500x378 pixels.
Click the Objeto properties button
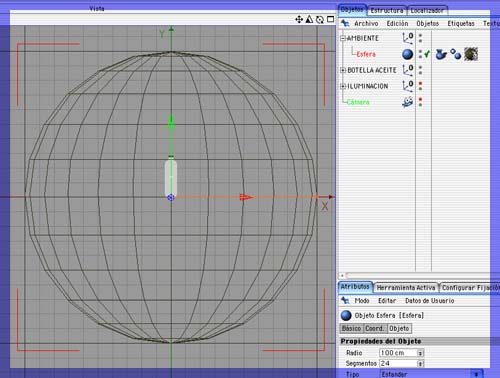tap(399, 328)
